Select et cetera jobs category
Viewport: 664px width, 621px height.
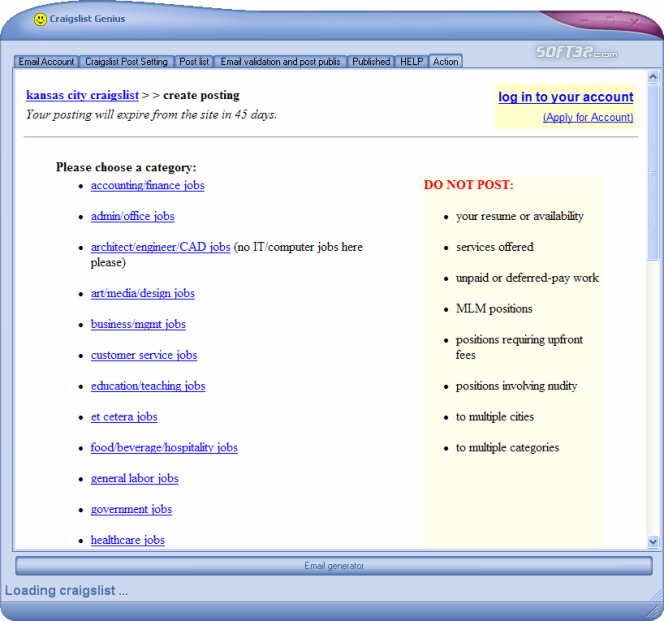tap(124, 417)
